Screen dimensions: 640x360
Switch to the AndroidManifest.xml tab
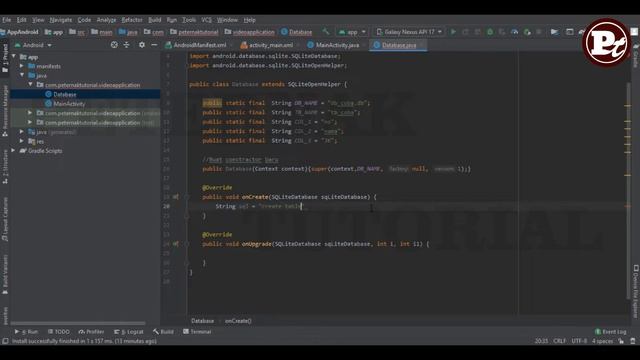click(199, 45)
